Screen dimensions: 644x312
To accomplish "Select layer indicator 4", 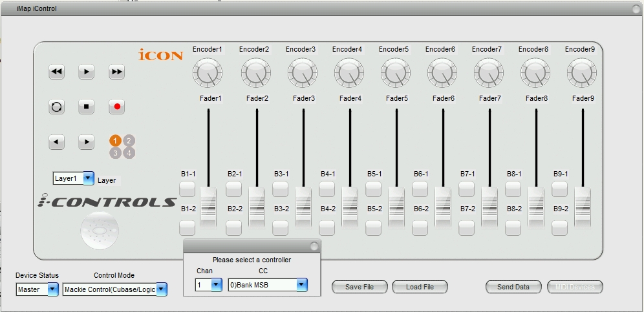I will tap(129, 153).
